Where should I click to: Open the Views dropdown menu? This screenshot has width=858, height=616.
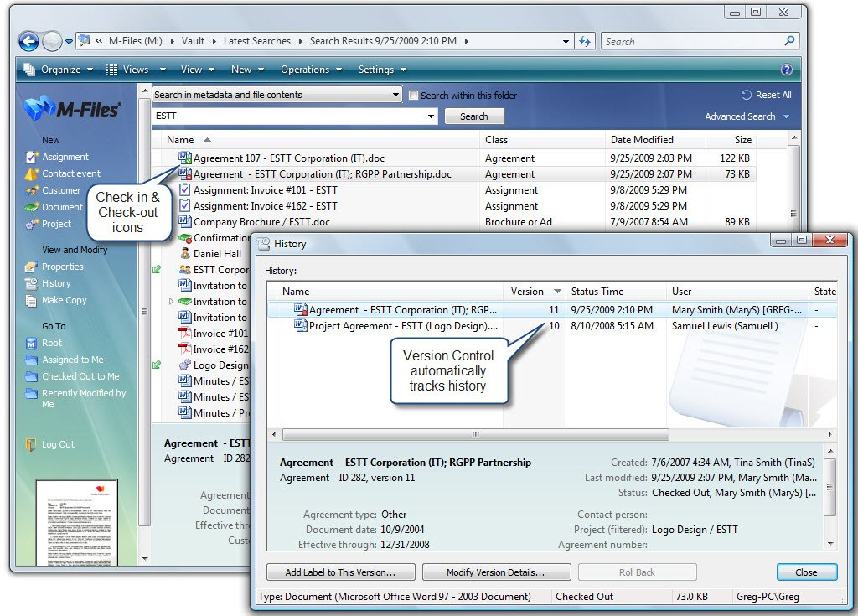tap(136, 70)
